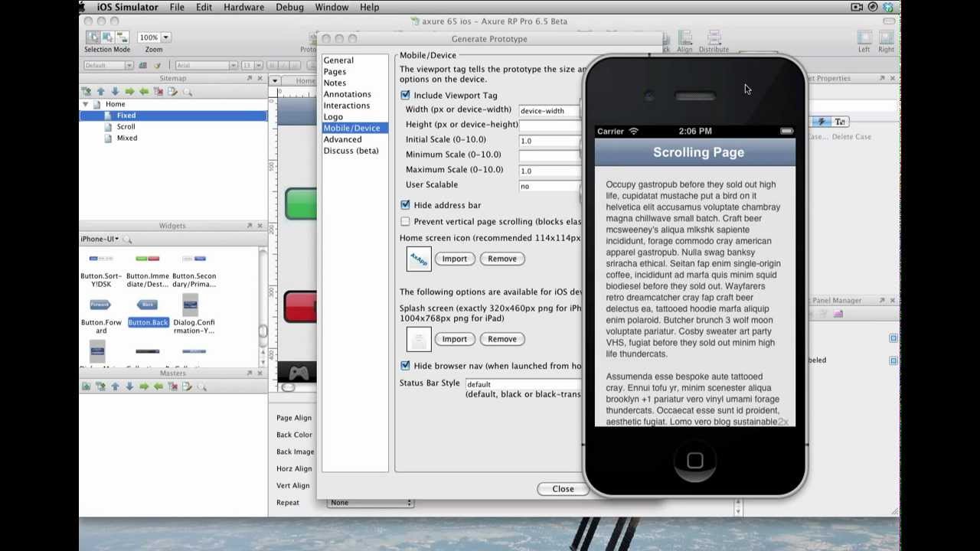Click the edit page icon in Sitemap toolbar
This screenshot has width=980, height=551.
[x=172, y=91]
